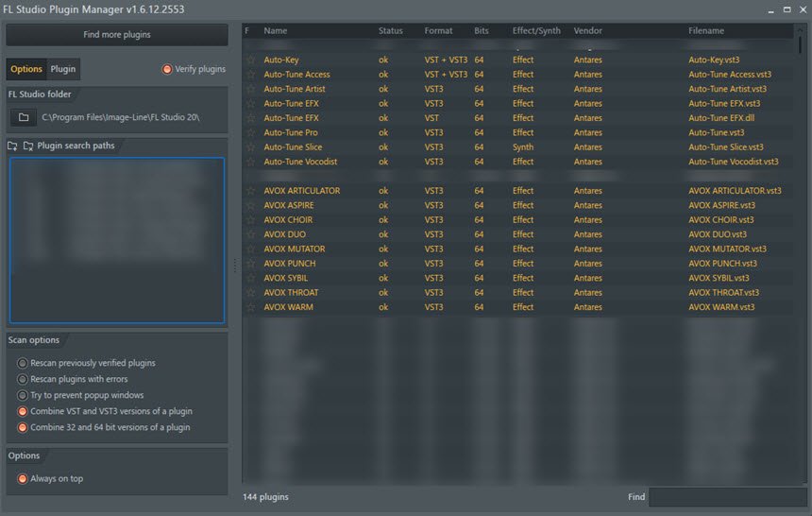Favorite AVOX ASPIRE star icon
This screenshot has width=812, height=516.
tap(251, 205)
